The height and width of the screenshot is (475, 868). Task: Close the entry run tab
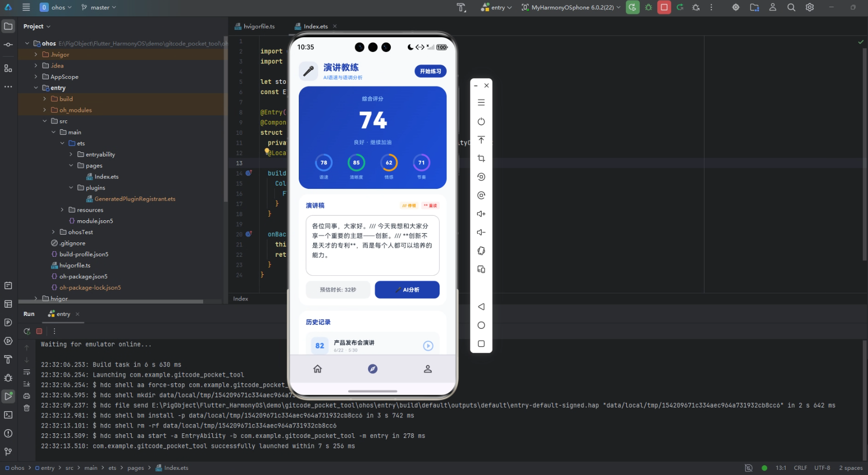[x=78, y=314]
